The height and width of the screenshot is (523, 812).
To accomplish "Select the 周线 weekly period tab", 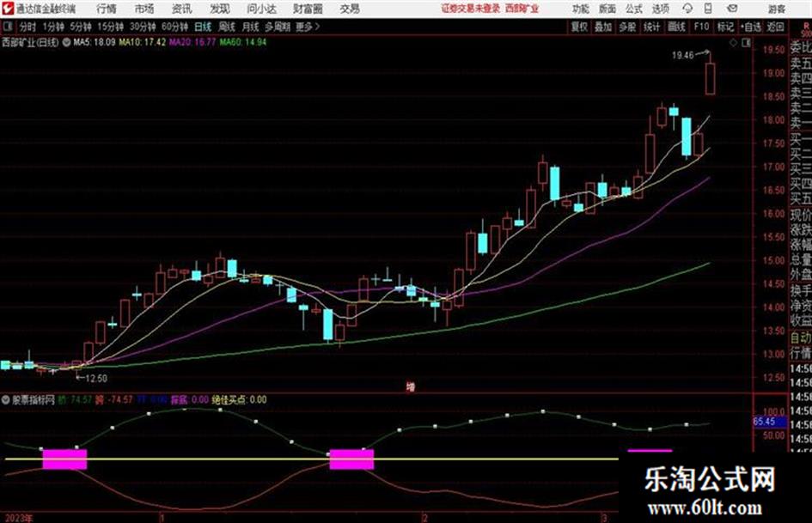I will [x=227, y=27].
